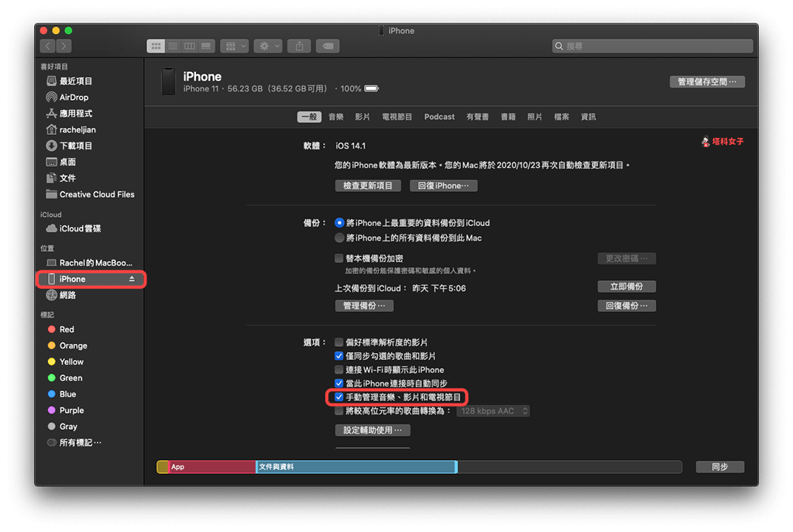Click the red App storage bar segment

pos(212,467)
